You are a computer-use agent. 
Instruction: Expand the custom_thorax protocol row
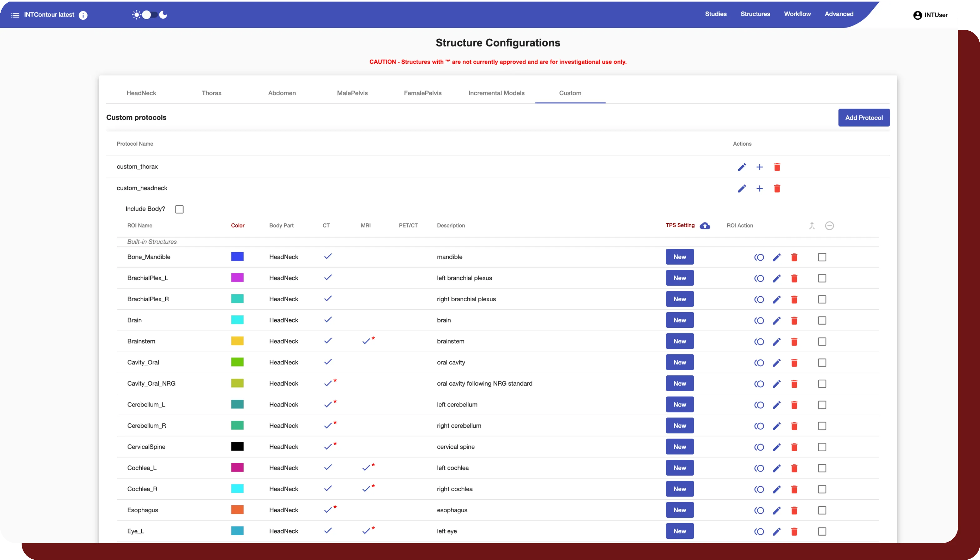[137, 167]
